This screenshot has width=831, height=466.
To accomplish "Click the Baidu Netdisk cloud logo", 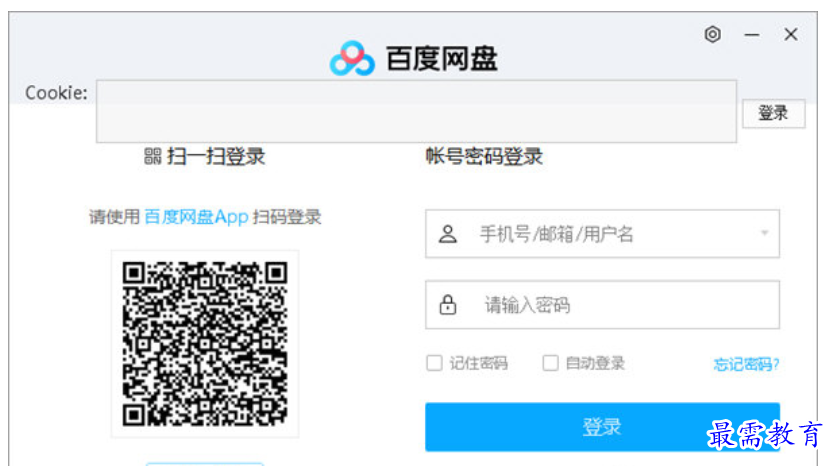I will 352,58.
